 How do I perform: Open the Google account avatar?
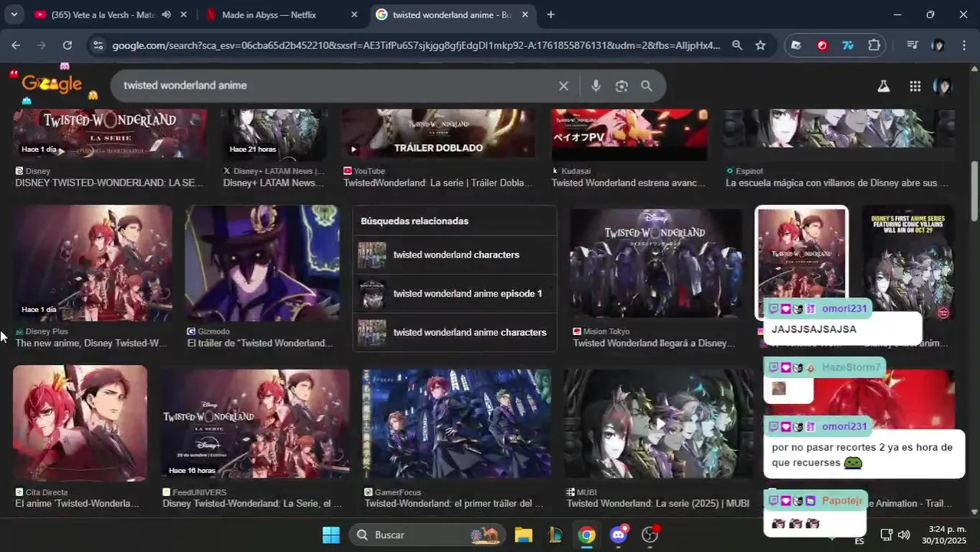pos(942,86)
